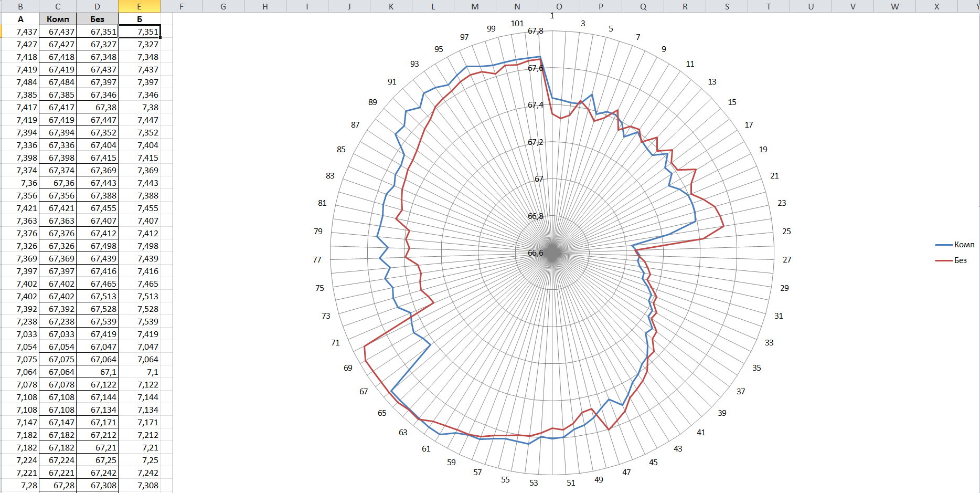Image resolution: width=980 pixels, height=493 pixels.
Task: Select the cell containing 67,308
Action: (98, 485)
